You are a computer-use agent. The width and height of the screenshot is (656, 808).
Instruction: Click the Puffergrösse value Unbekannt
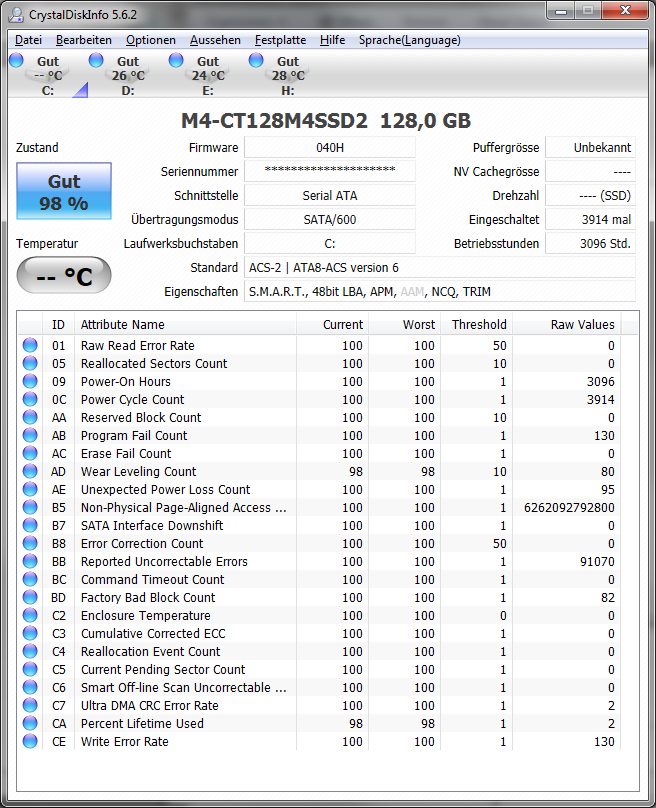tap(591, 148)
